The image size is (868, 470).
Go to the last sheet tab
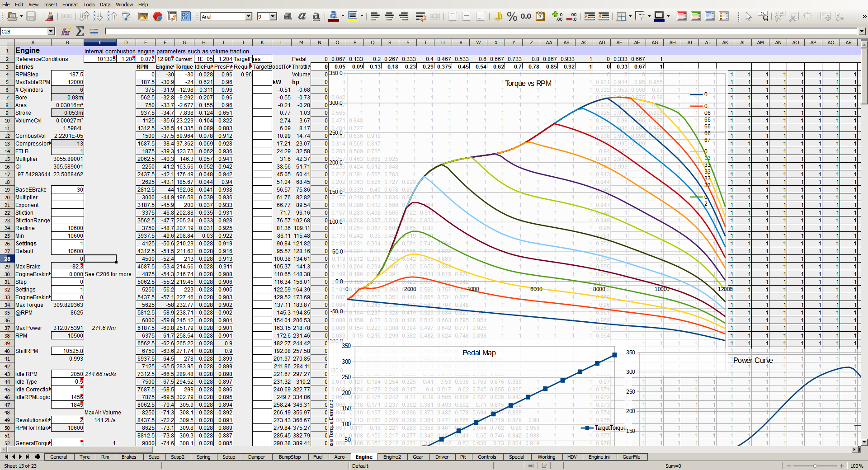coord(28,457)
